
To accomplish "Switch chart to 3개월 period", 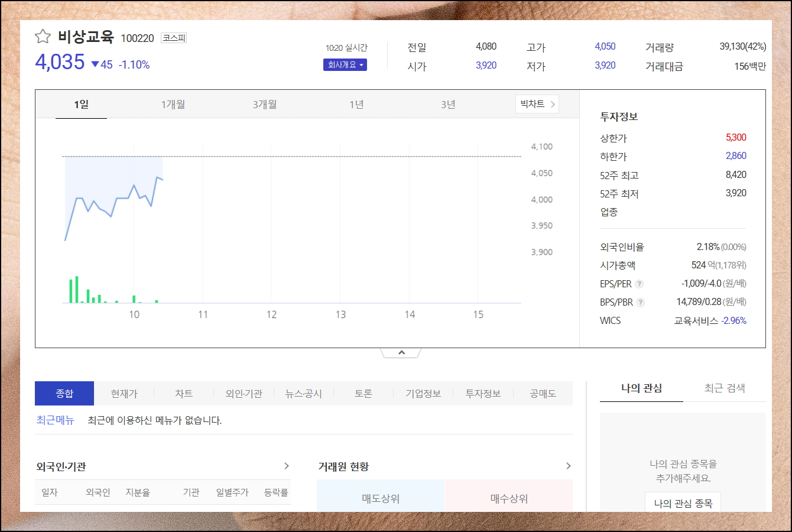I will click(x=265, y=104).
